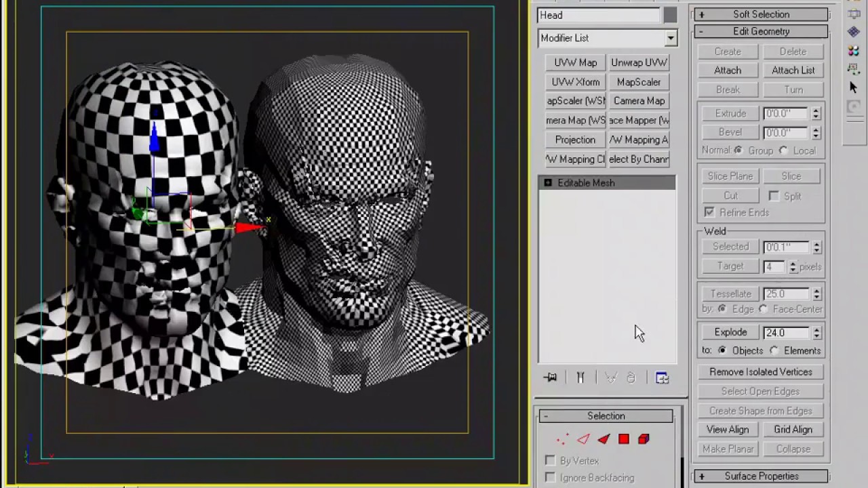Screen dimensions: 868x488
Task: Collapse the Selection rollout
Action: click(606, 416)
